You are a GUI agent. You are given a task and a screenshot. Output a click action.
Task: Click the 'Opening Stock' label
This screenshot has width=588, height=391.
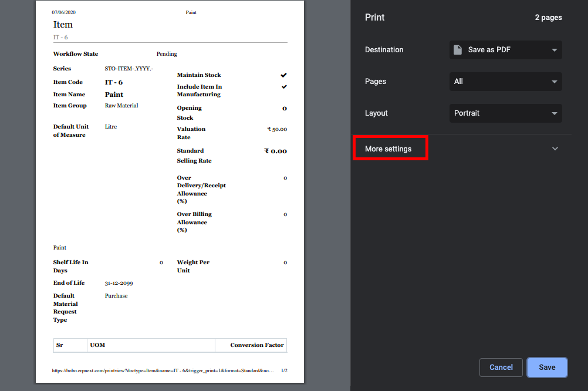click(190, 113)
